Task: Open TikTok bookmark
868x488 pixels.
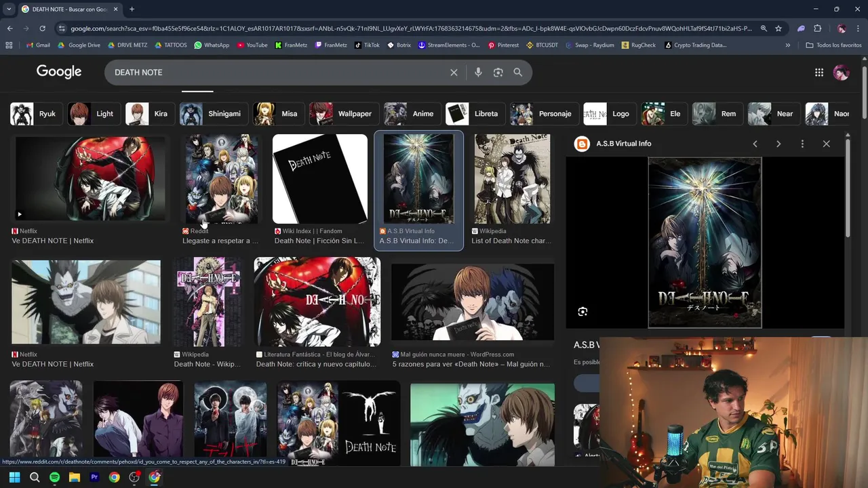Action: [368, 45]
